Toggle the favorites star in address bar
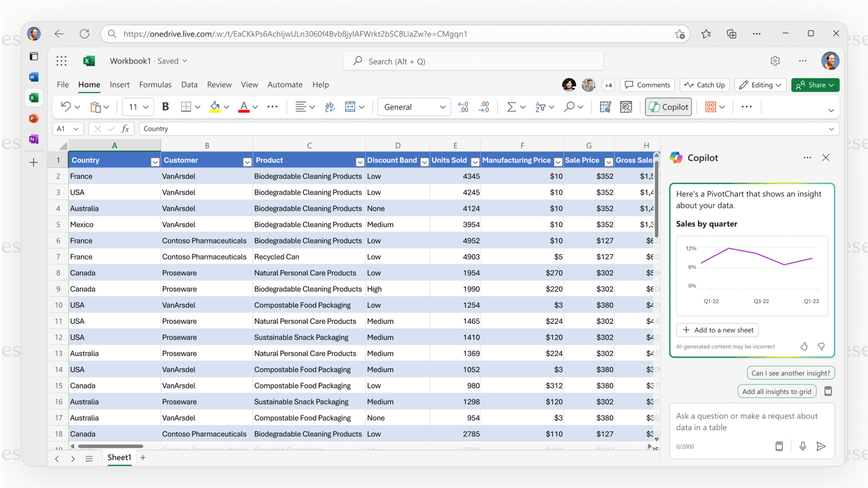This screenshot has height=488, width=868. (680, 34)
